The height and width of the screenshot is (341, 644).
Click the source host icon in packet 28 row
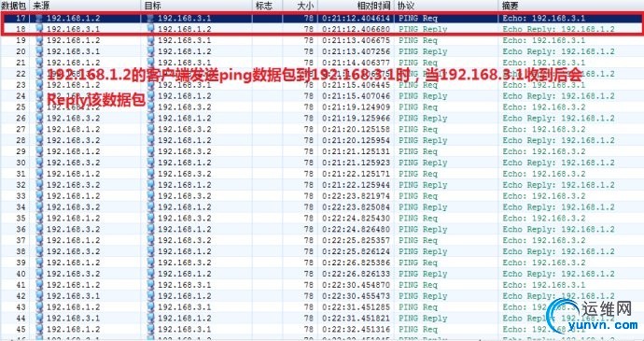point(39,140)
